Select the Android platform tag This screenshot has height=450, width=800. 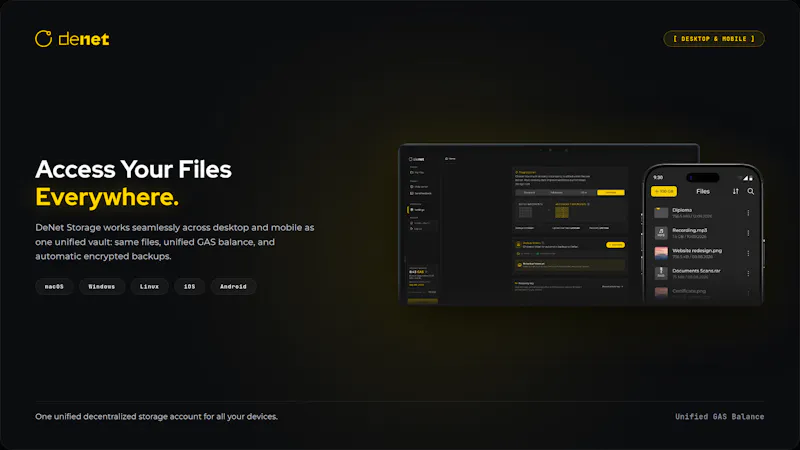pyautogui.click(x=233, y=287)
